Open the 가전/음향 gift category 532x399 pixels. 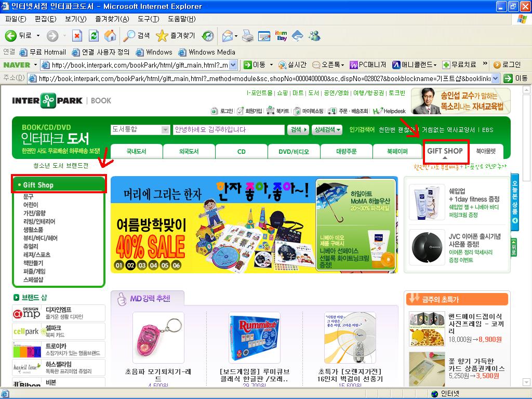(x=34, y=213)
